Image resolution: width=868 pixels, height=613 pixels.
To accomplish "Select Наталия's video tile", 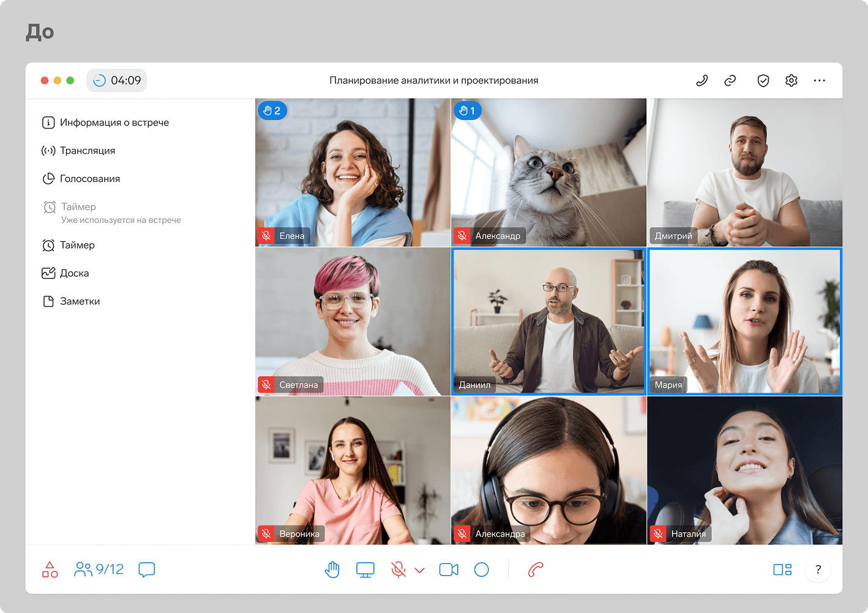I will pyautogui.click(x=744, y=470).
